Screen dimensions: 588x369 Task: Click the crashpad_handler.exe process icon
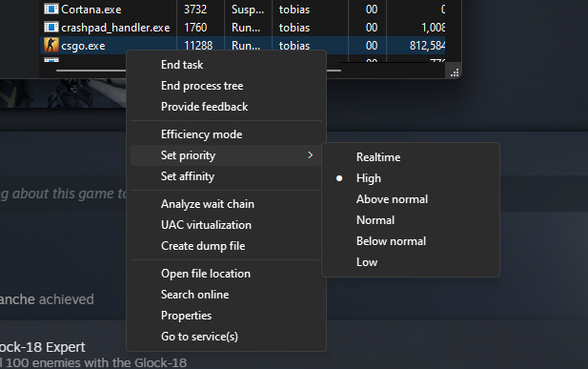(x=51, y=28)
